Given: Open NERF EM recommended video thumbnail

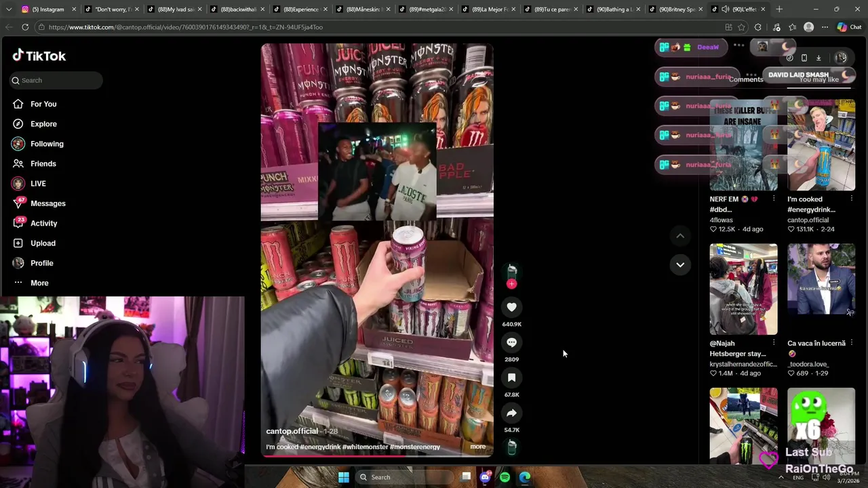Looking at the screenshot, I should 743,145.
